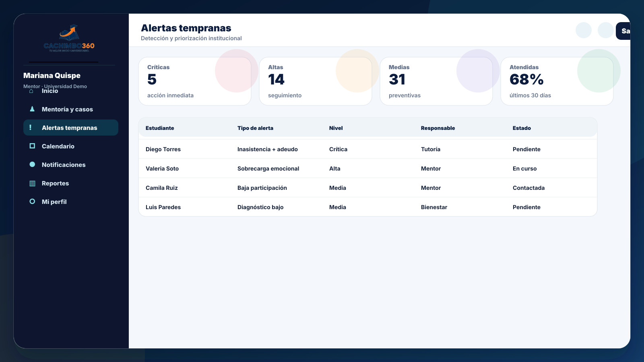The image size is (644, 362).
Task: Click the Detección y priorización institucional subtitle
Action: (191, 38)
